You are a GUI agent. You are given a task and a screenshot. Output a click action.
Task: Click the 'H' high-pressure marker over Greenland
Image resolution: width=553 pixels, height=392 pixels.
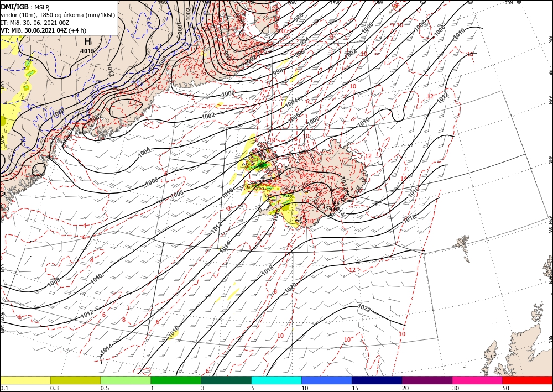[87, 41]
